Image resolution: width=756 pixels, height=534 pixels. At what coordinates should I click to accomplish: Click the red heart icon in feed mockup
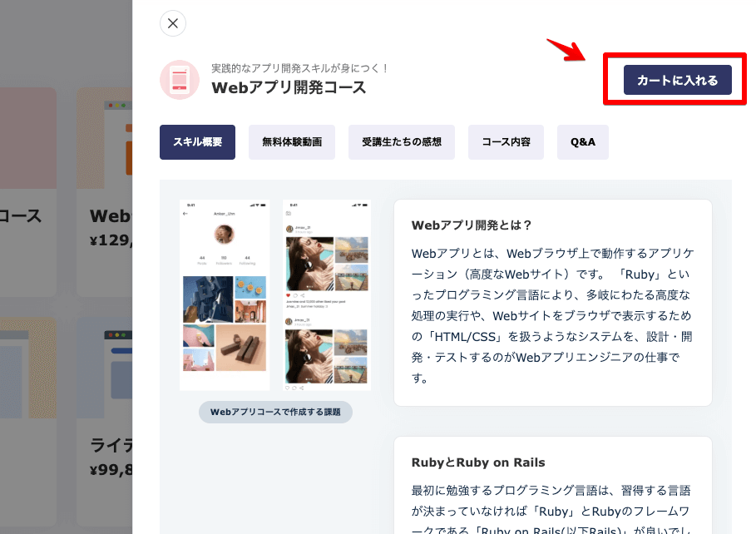coord(288,295)
